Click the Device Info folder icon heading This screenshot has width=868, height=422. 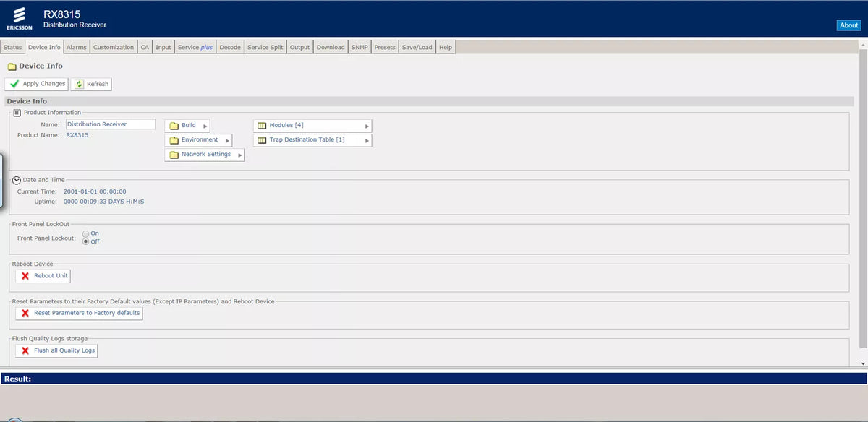(12, 66)
